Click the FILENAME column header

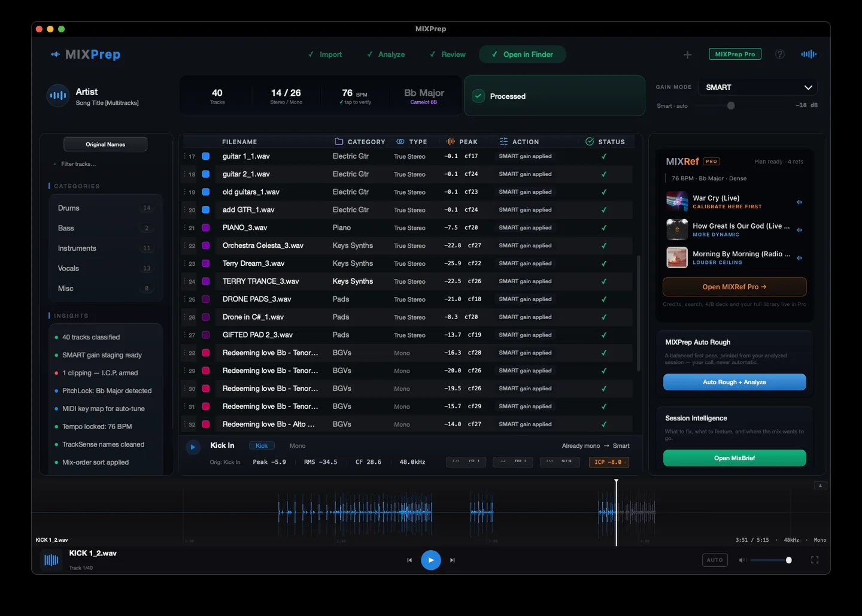239,142
